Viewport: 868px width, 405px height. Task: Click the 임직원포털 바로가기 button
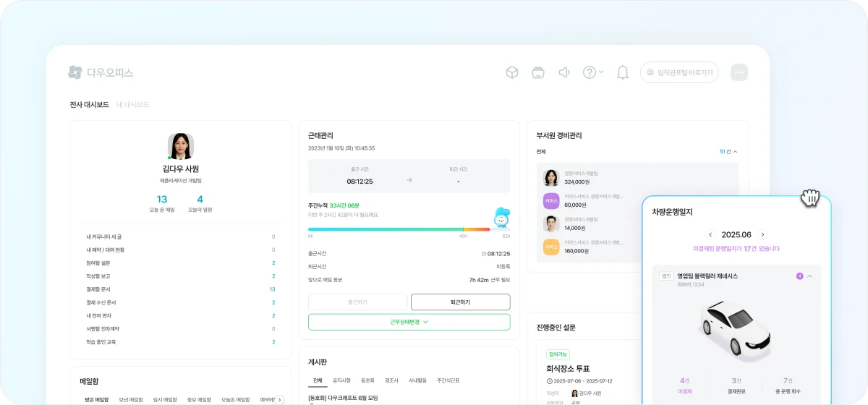click(x=679, y=72)
